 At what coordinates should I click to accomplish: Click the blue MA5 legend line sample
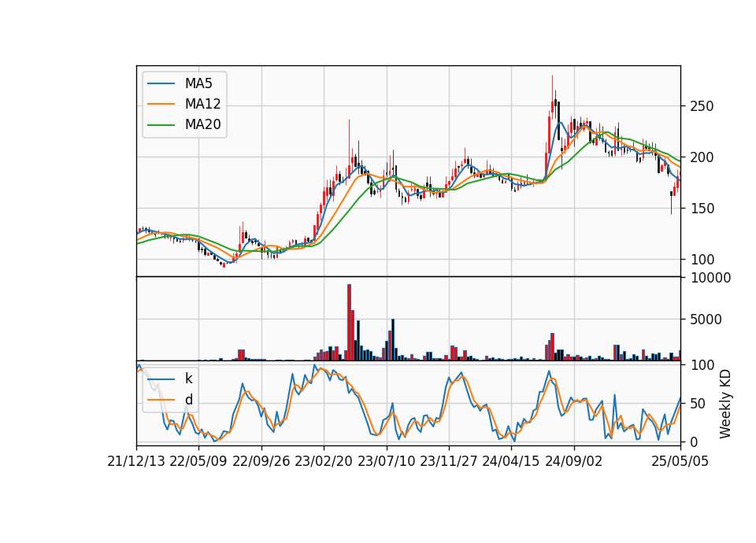161,84
